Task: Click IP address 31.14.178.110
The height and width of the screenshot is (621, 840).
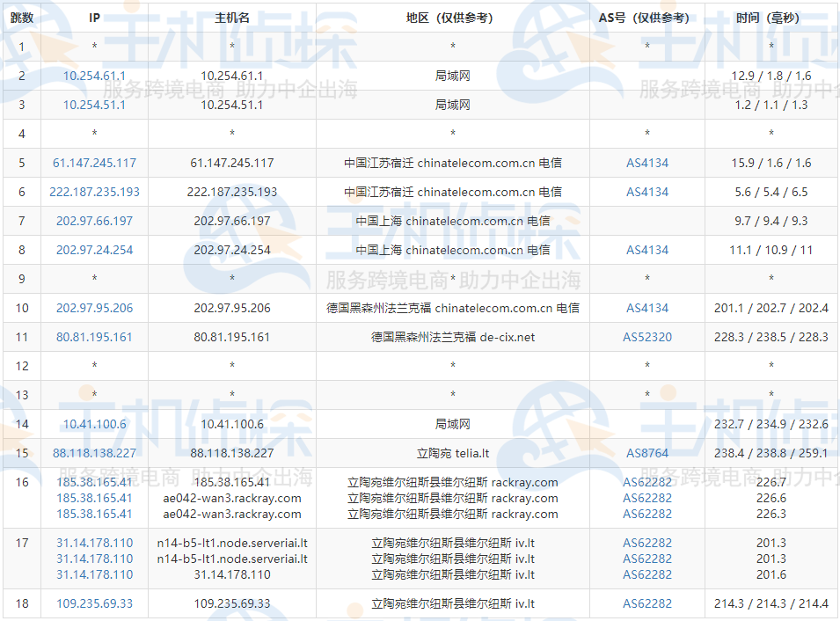Action: pos(94,544)
